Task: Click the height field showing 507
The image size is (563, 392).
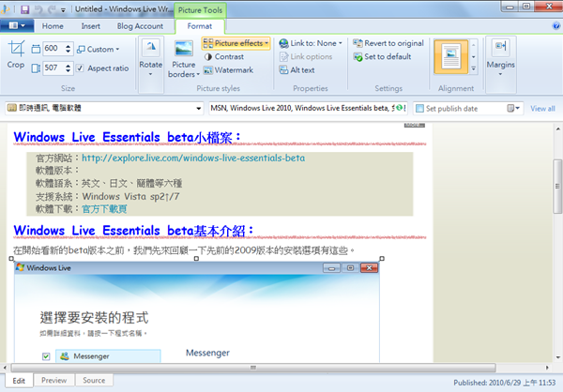Action: (x=54, y=68)
